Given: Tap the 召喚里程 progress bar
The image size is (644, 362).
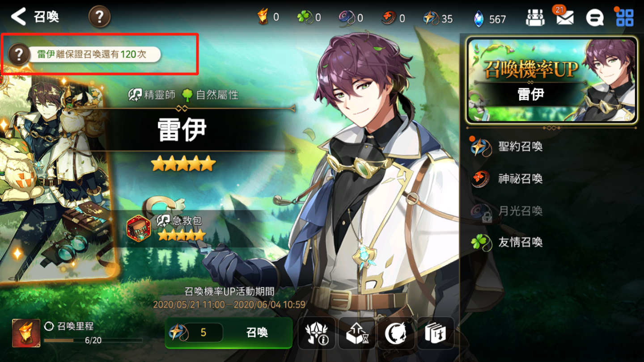Looking at the screenshot, I should pyautogui.click(x=93, y=341).
